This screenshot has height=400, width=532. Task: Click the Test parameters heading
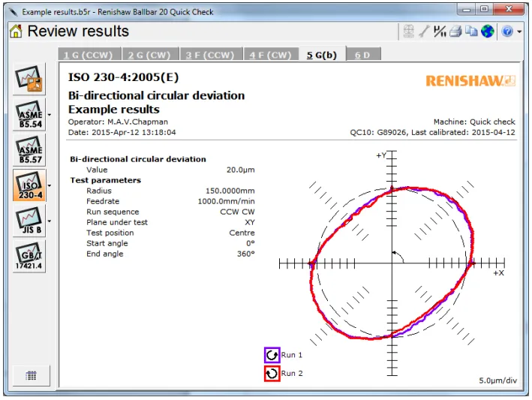(x=106, y=181)
